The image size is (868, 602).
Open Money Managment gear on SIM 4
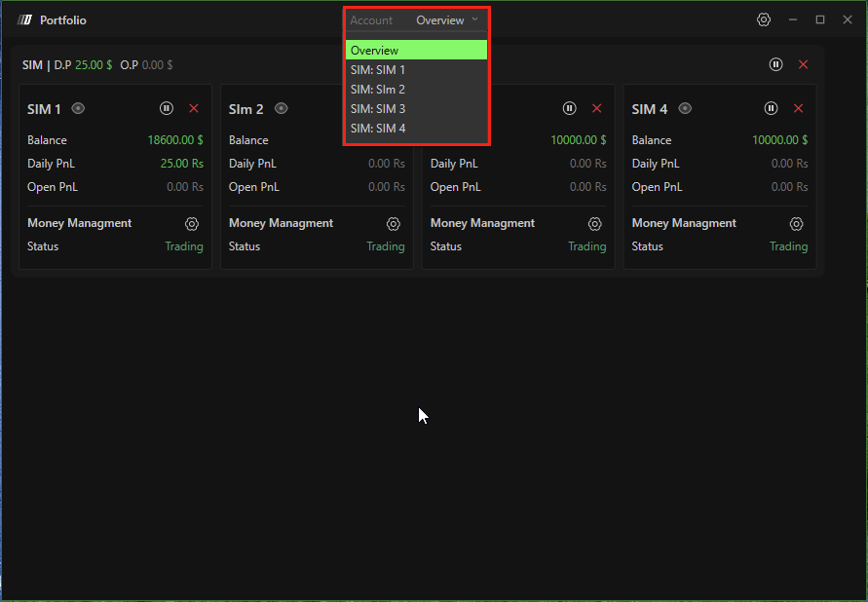796,224
